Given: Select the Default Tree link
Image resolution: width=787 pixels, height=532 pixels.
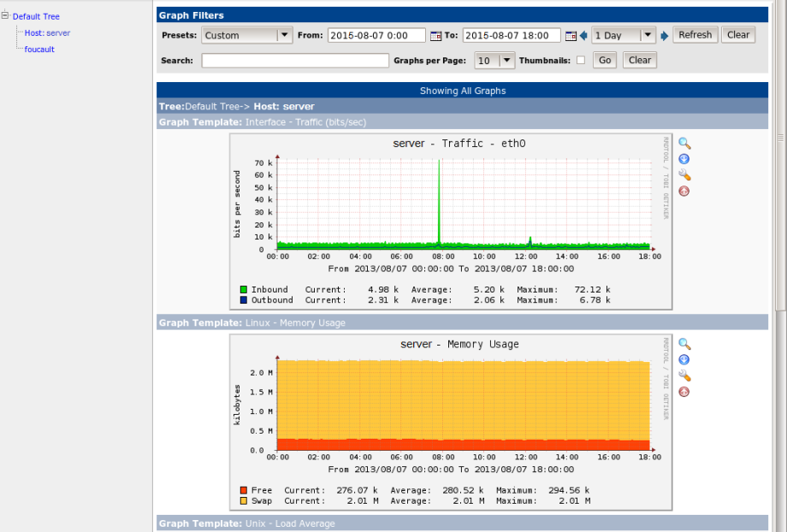Looking at the screenshot, I should coord(36,16).
